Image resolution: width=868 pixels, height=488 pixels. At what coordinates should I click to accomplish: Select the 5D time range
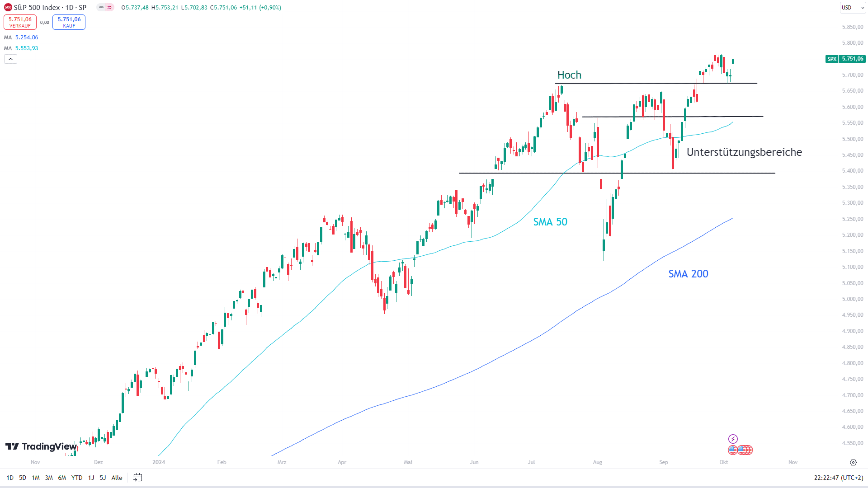tap(23, 478)
